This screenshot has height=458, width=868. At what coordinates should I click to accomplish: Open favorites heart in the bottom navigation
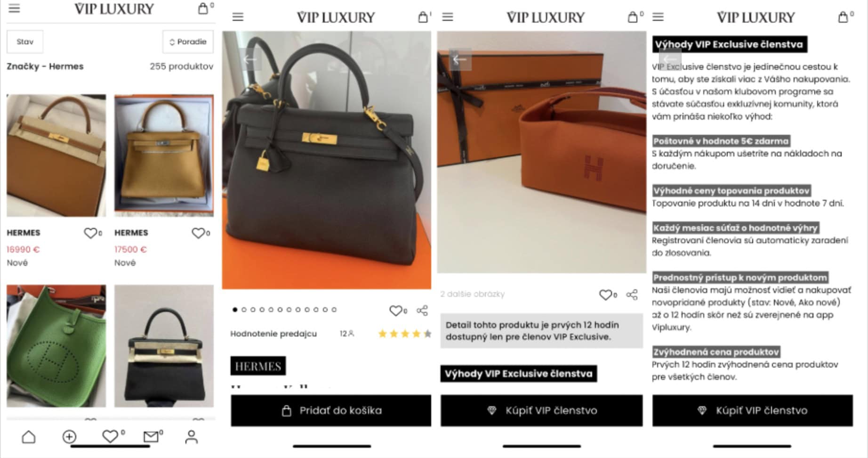point(110,436)
